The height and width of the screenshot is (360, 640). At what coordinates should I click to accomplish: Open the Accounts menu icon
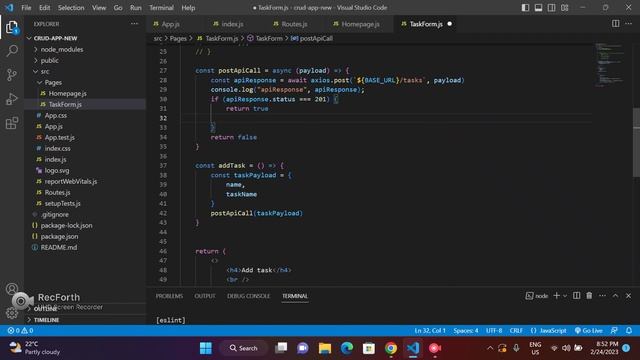(12, 289)
